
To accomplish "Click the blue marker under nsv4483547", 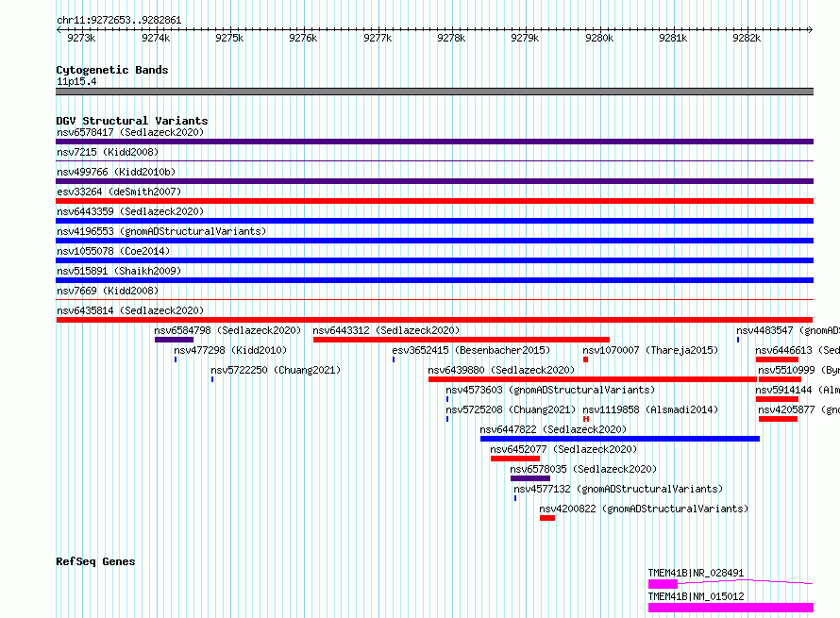I will [738, 340].
